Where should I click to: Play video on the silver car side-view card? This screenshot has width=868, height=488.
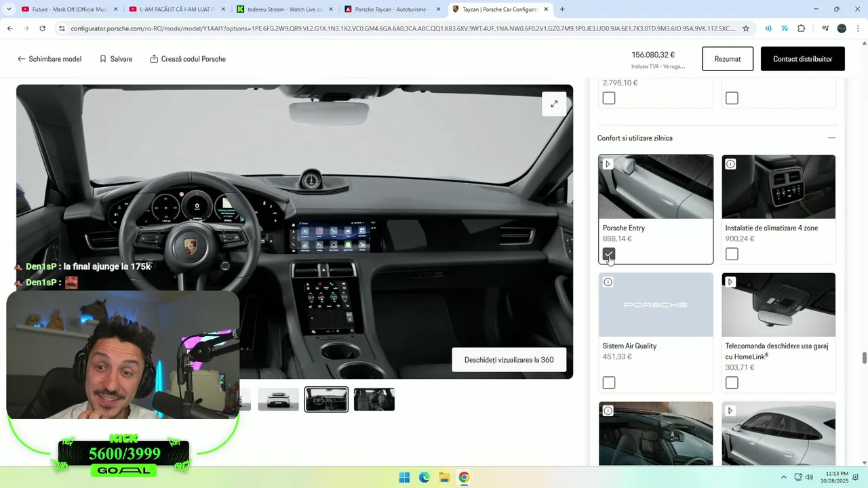[x=730, y=411]
